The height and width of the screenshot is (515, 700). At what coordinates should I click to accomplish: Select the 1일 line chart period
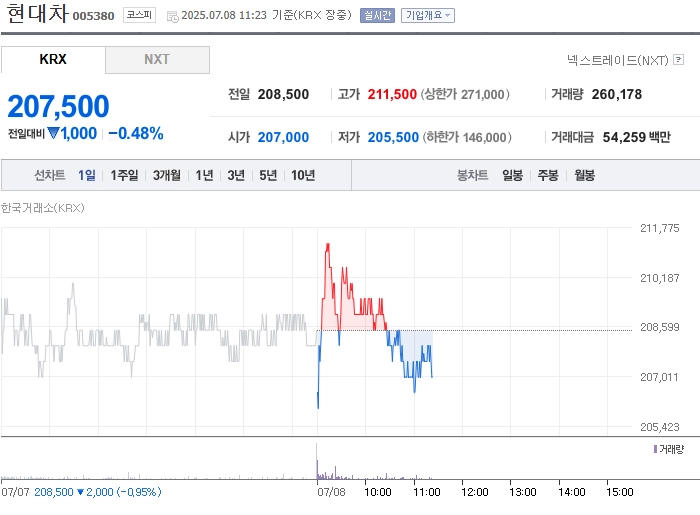[x=87, y=175]
